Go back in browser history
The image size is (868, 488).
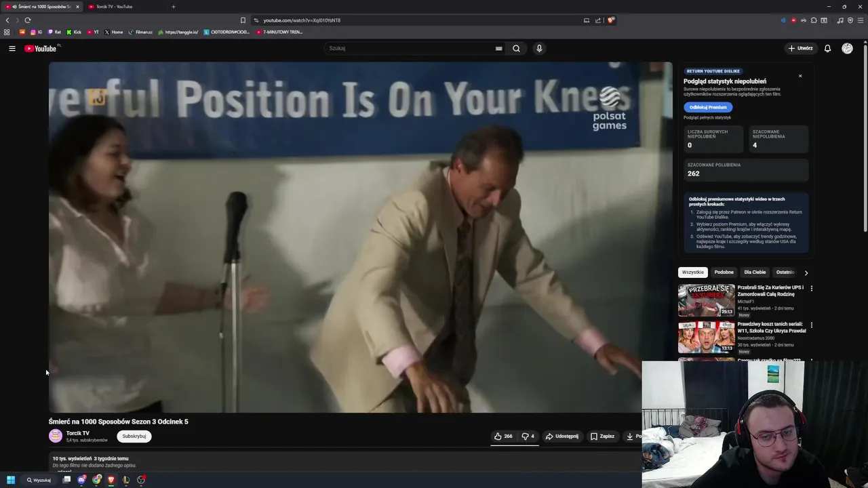click(x=7, y=20)
